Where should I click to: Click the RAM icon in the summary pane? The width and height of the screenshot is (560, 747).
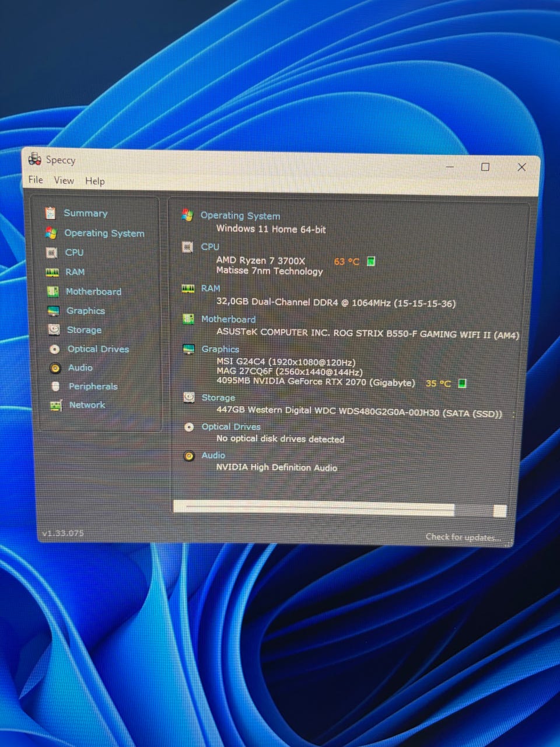[x=188, y=288]
